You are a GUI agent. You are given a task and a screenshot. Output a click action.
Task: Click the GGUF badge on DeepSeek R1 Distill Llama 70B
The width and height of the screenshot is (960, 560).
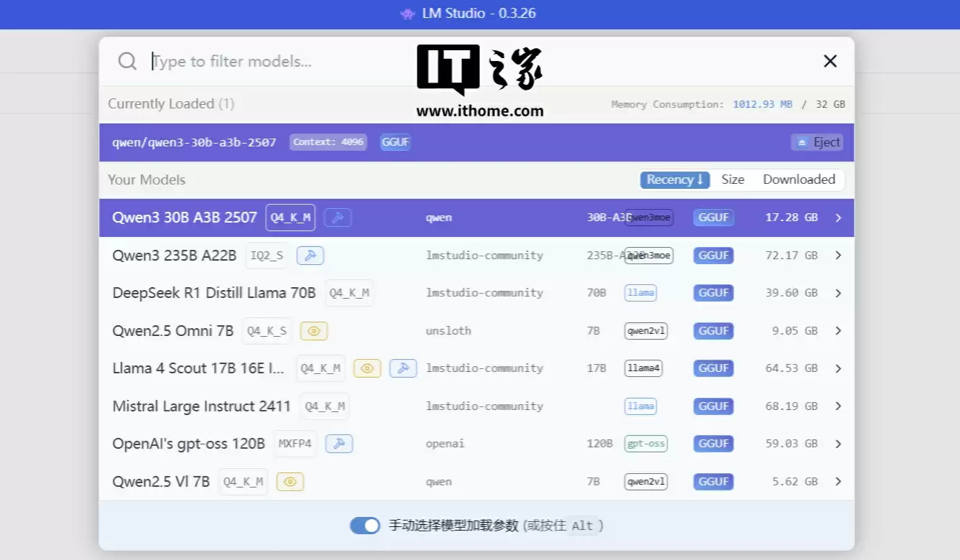point(713,292)
